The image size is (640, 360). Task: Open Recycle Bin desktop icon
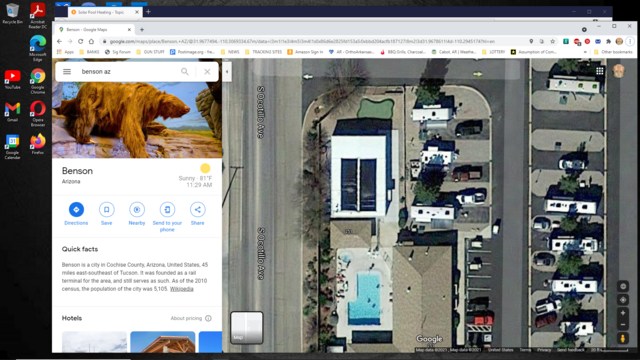13,13
